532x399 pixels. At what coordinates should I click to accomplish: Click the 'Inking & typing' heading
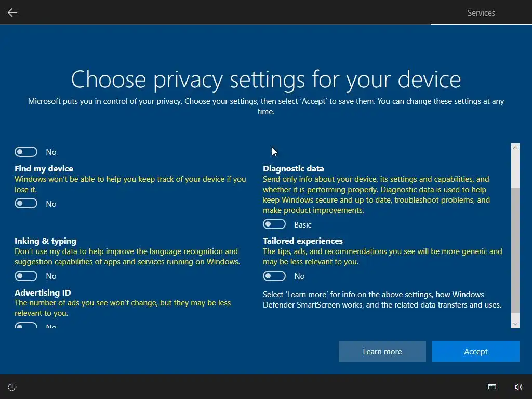pyautogui.click(x=46, y=241)
